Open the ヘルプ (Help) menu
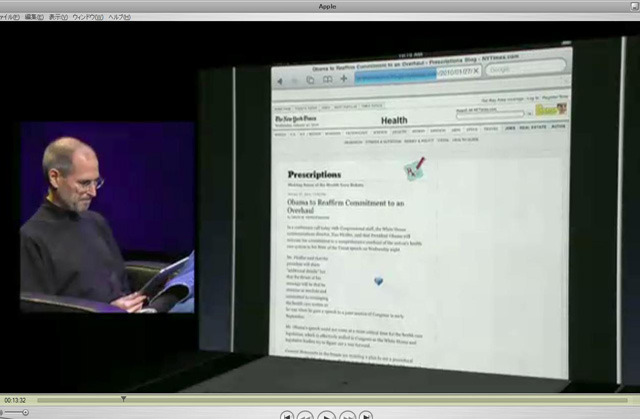The height and width of the screenshot is (419, 640). point(121,17)
